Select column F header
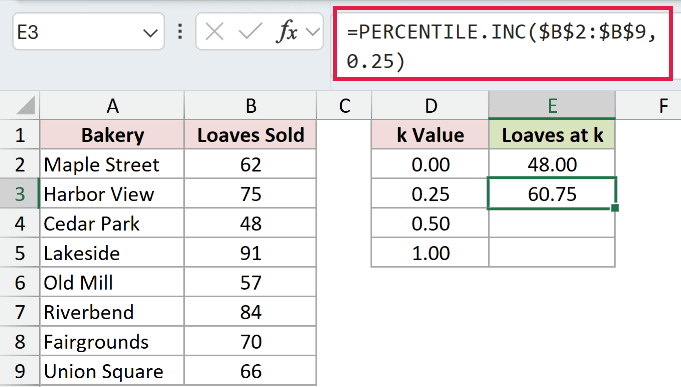The height and width of the screenshot is (387, 681). pos(663,106)
